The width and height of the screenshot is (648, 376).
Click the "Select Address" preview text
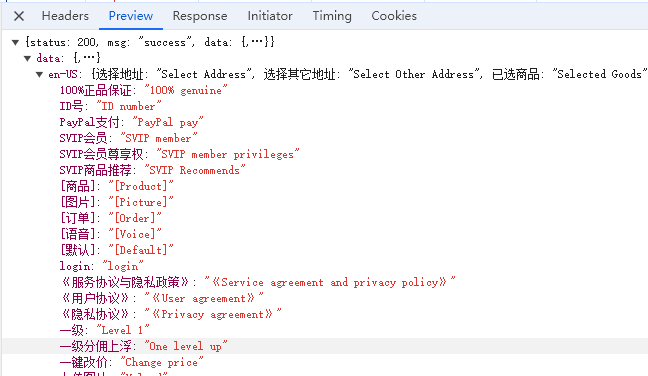point(204,74)
